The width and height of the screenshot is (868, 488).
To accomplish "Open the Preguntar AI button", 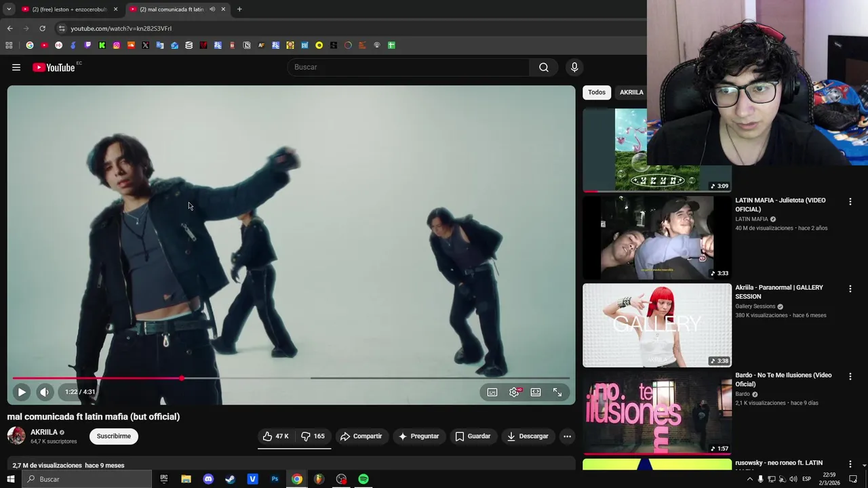I will coord(418,436).
